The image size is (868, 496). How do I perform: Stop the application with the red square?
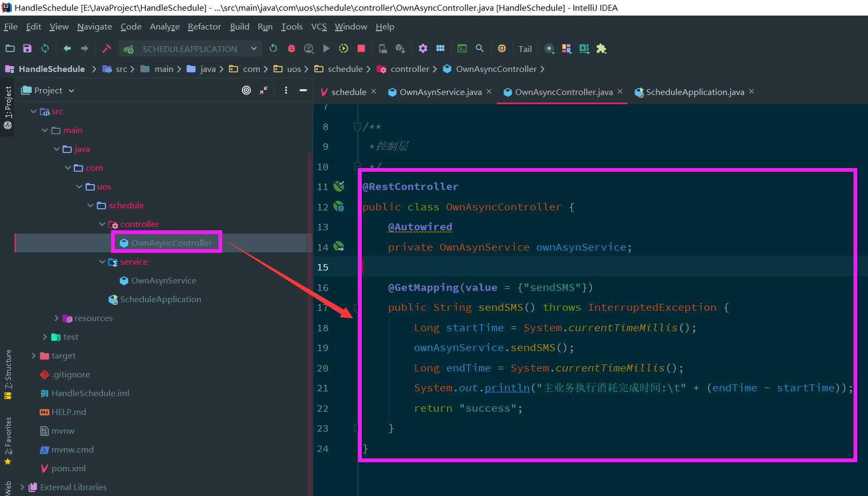click(361, 48)
